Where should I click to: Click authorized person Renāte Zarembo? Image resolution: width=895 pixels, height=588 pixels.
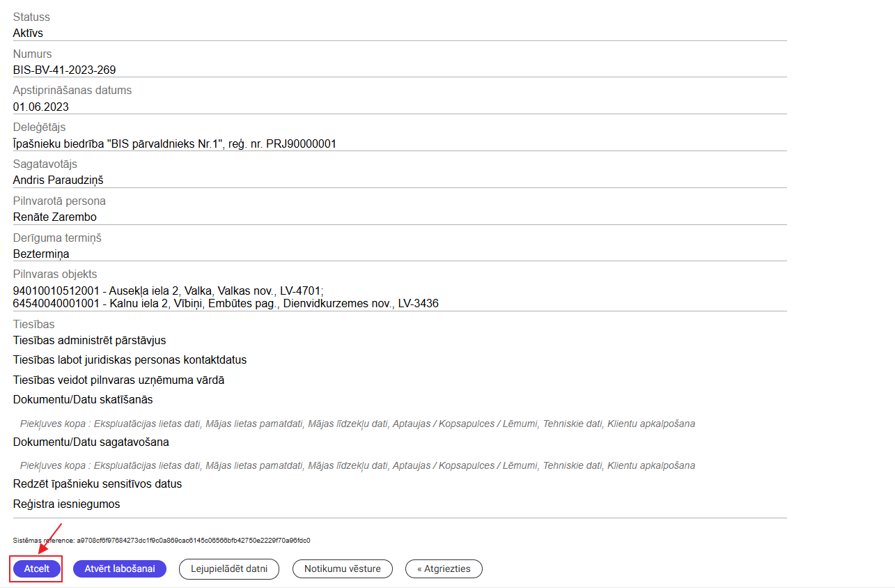(54, 217)
